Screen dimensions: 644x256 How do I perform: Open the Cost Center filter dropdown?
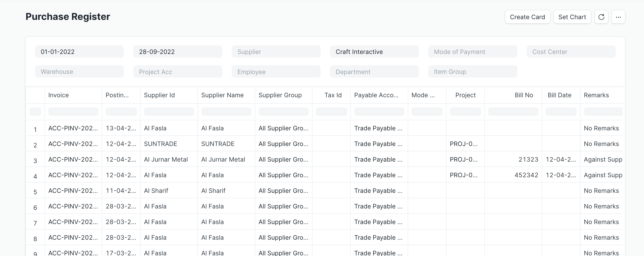click(571, 52)
